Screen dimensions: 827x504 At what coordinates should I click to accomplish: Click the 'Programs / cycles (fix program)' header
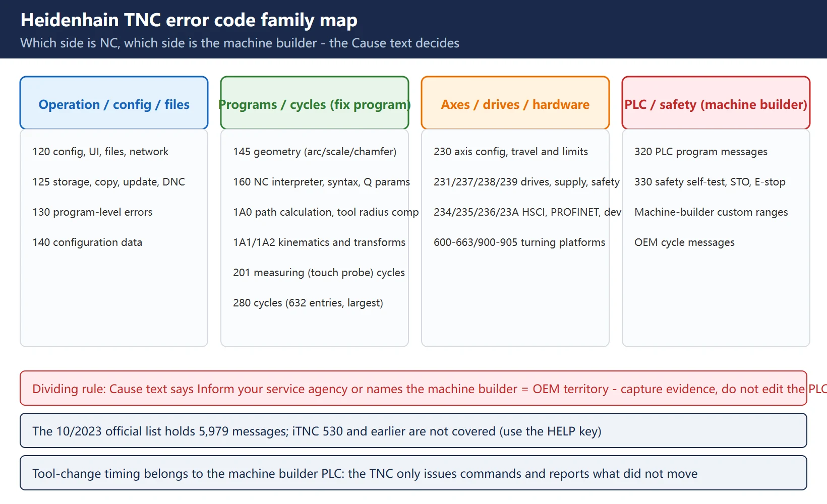coord(315,103)
